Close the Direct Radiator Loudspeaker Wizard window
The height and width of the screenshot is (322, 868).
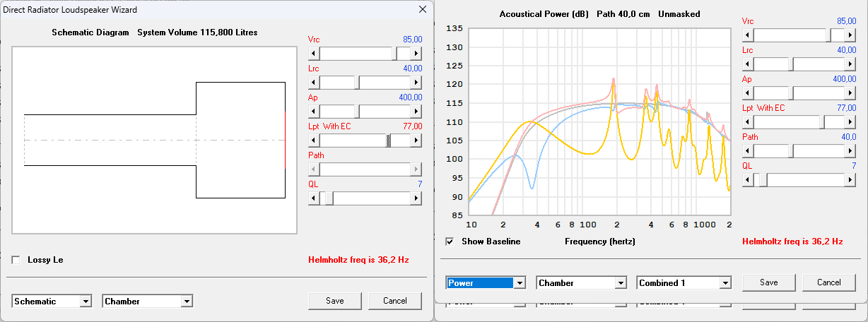tap(423, 10)
